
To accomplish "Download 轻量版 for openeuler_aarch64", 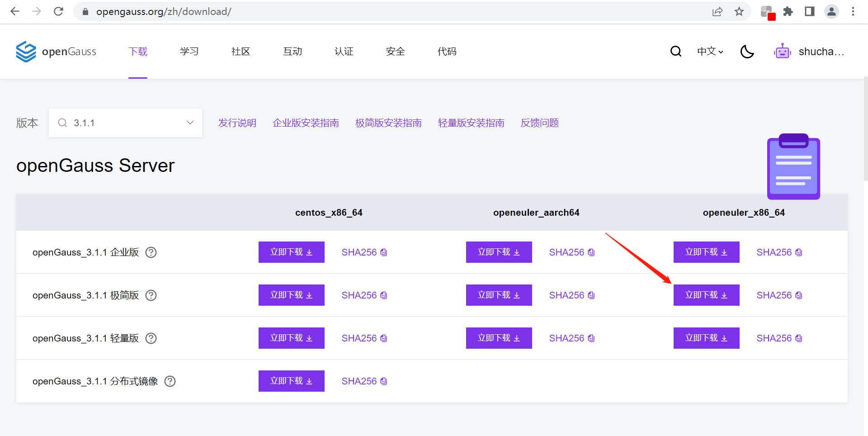I will (499, 338).
